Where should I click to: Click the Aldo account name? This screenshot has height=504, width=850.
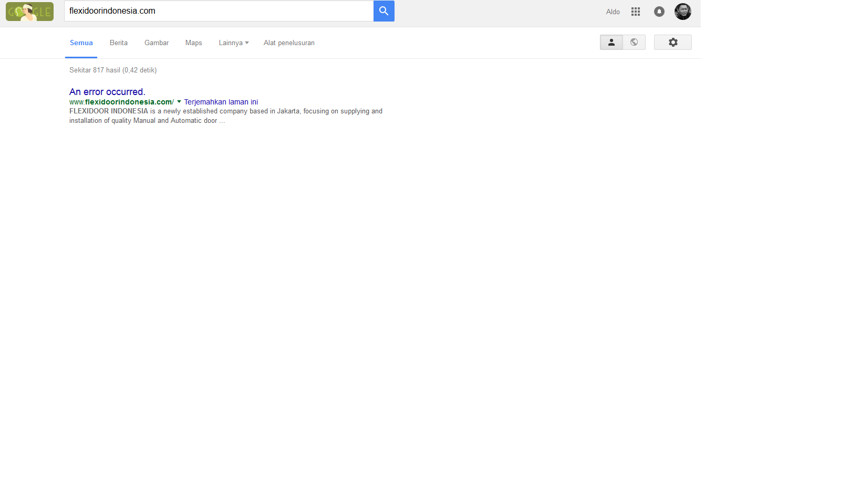[x=613, y=12]
